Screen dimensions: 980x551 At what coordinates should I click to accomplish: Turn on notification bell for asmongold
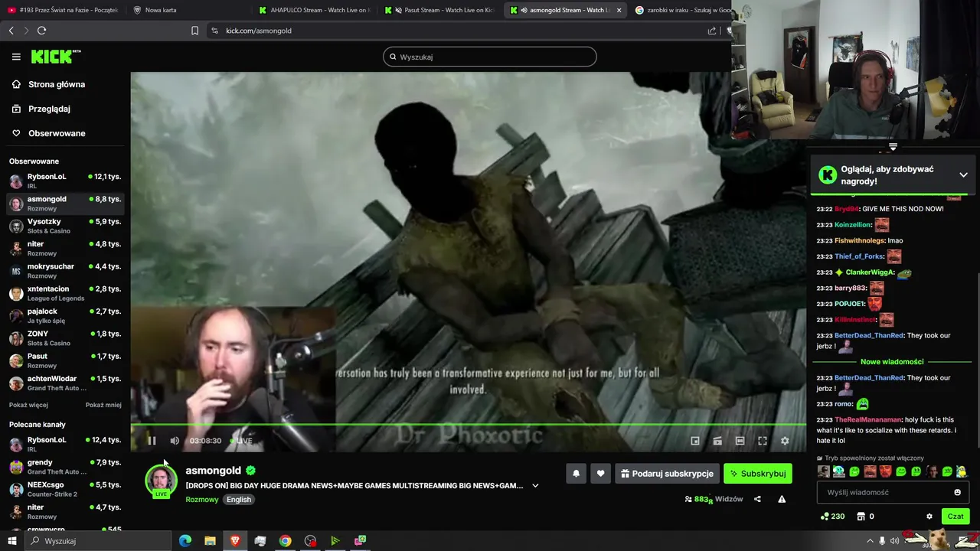point(577,474)
